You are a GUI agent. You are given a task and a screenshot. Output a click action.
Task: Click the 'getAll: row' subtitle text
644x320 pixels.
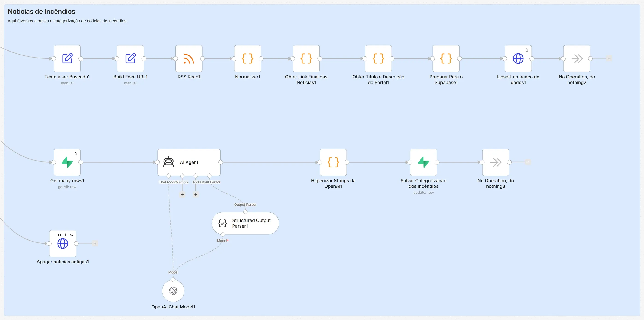tap(67, 187)
